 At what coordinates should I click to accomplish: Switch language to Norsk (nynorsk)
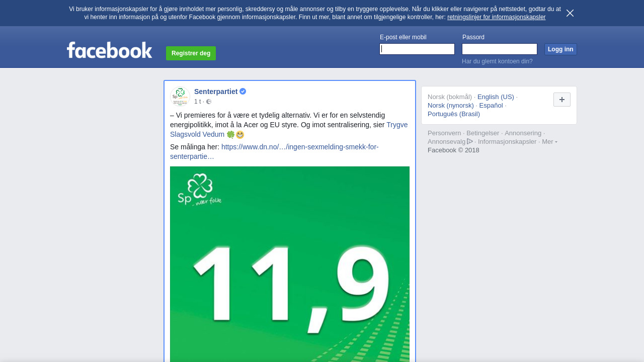(x=451, y=106)
